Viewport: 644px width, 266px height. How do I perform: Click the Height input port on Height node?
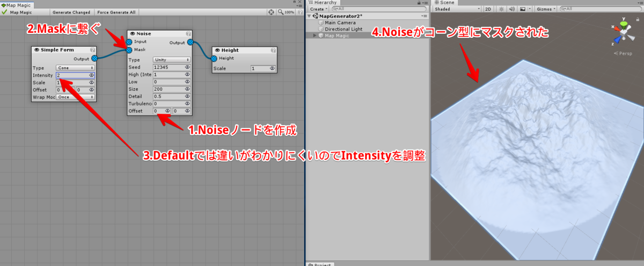(x=214, y=58)
